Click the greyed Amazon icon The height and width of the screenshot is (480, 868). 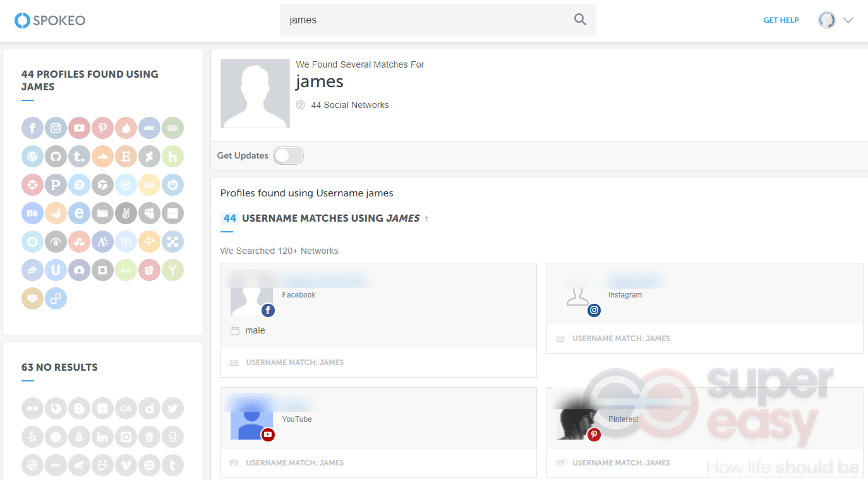click(79, 437)
